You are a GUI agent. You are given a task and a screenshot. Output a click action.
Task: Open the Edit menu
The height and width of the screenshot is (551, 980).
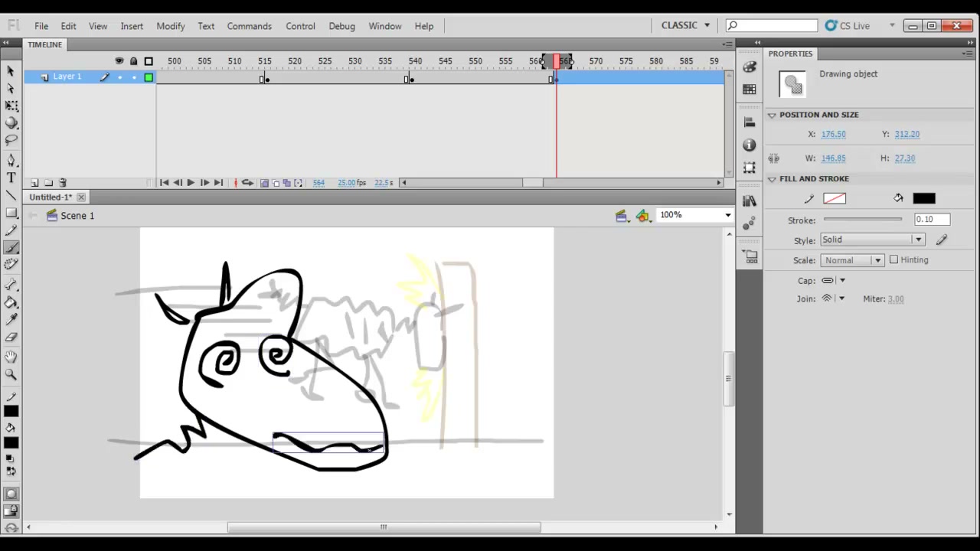68,26
